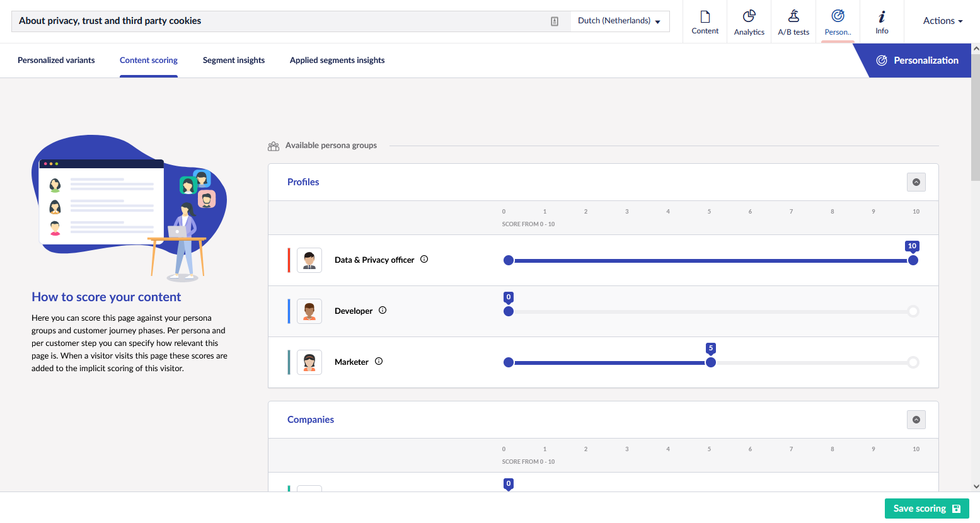Click the info icon next to Developer persona
Image resolution: width=980 pixels, height=523 pixels.
[x=383, y=310]
